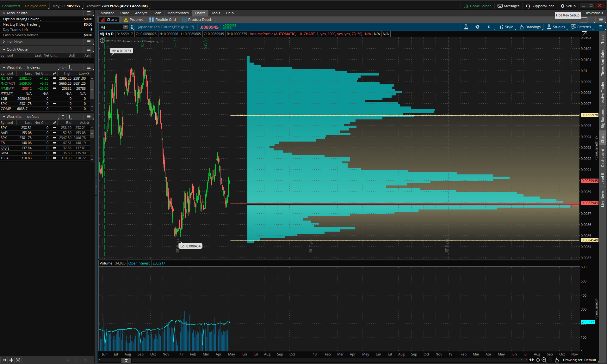
Task: Open the D timeframe dropdown
Action: [489, 27]
